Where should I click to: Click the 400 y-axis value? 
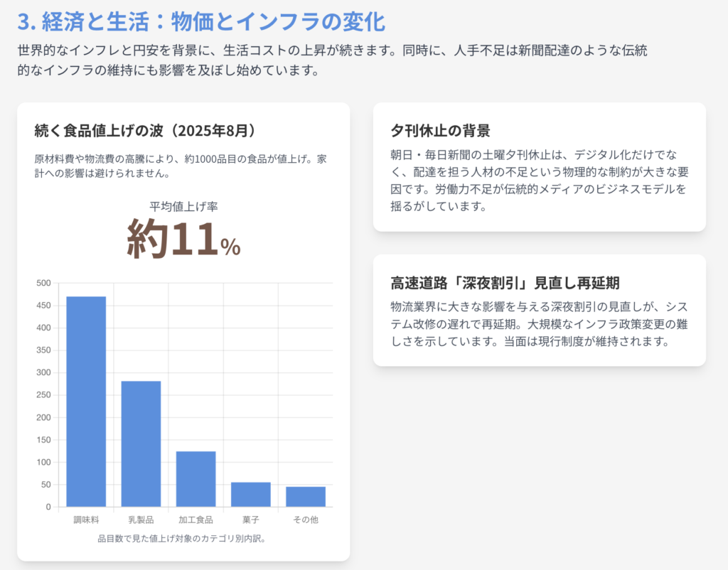click(x=43, y=328)
